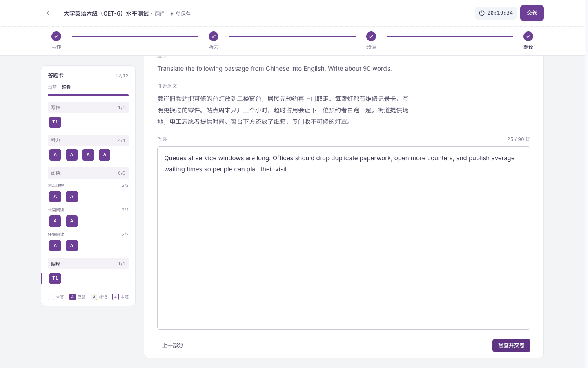The image size is (588, 368).
Task: Open question T1 under 翻译 section
Action: pos(55,278)
